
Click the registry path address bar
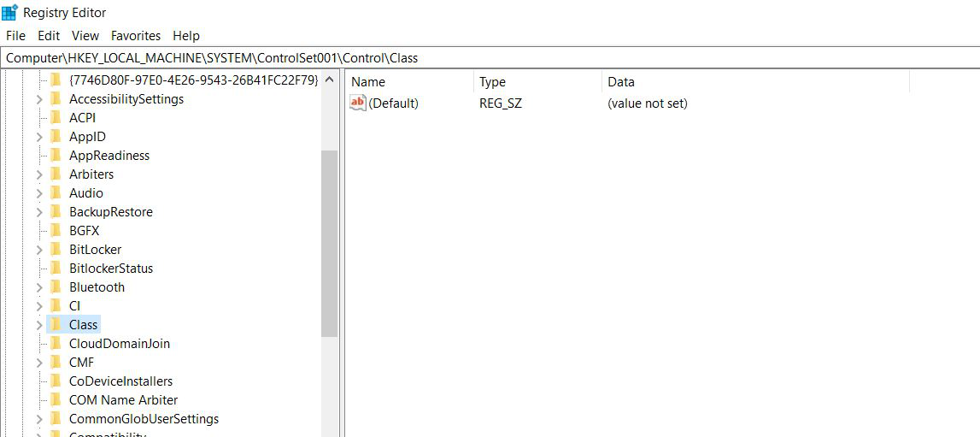(490, 58)
